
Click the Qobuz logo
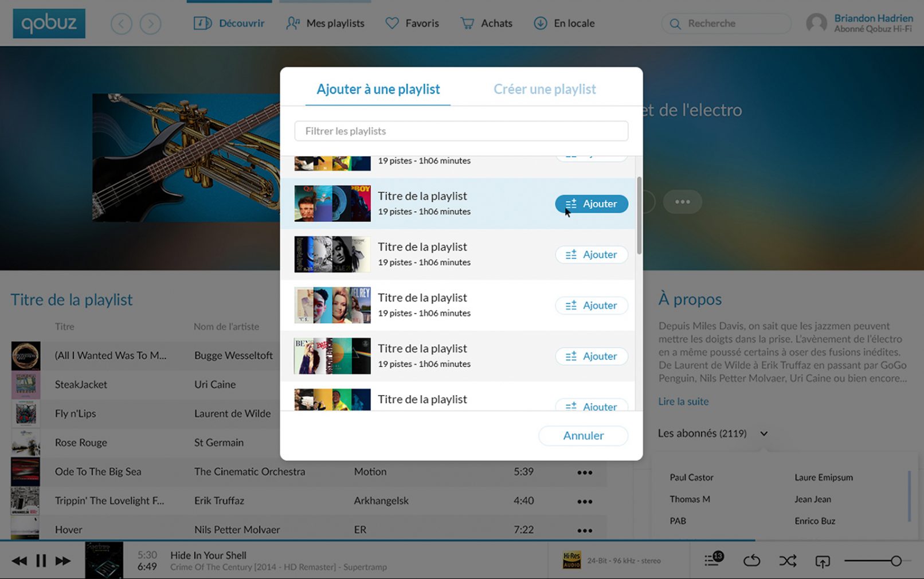(x=49, y=24)
